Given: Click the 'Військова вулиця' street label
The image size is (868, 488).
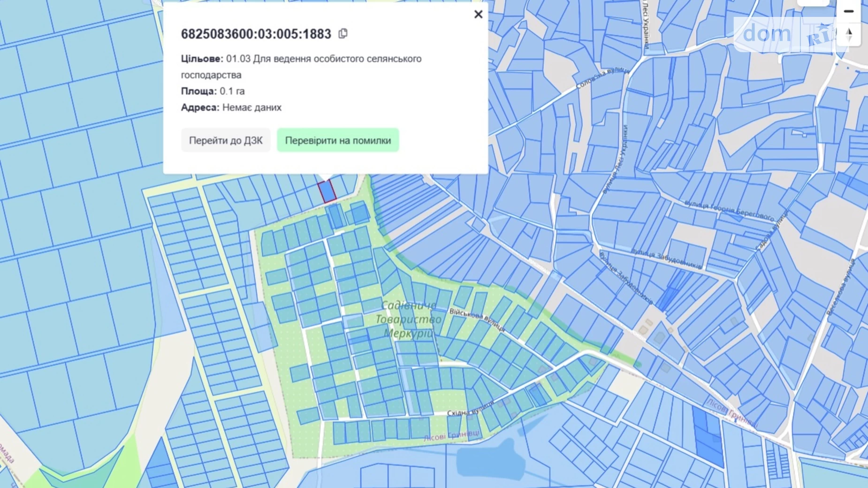Looking at the screenshot, I should (477, 320).
